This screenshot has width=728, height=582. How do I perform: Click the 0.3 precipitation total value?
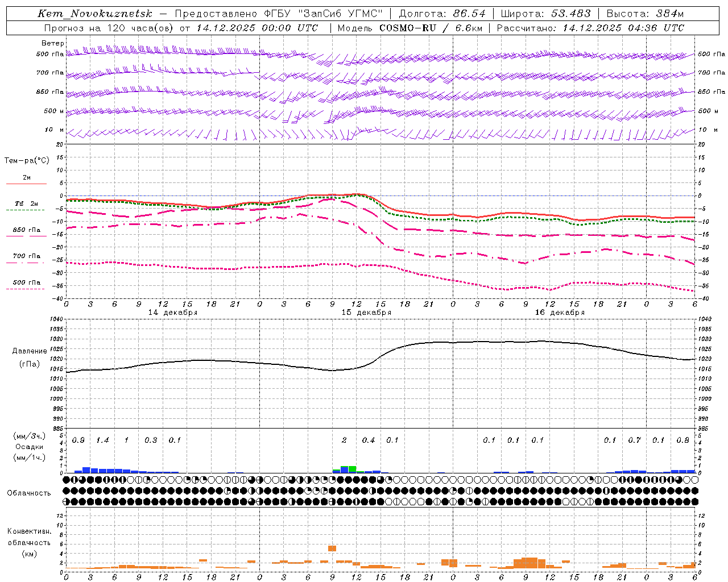151,440
